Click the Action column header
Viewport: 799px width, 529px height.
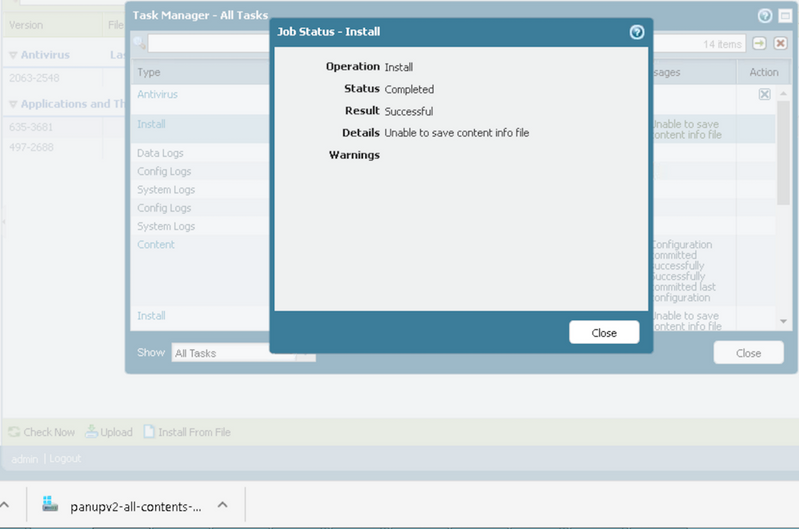(x=763, y=72)
